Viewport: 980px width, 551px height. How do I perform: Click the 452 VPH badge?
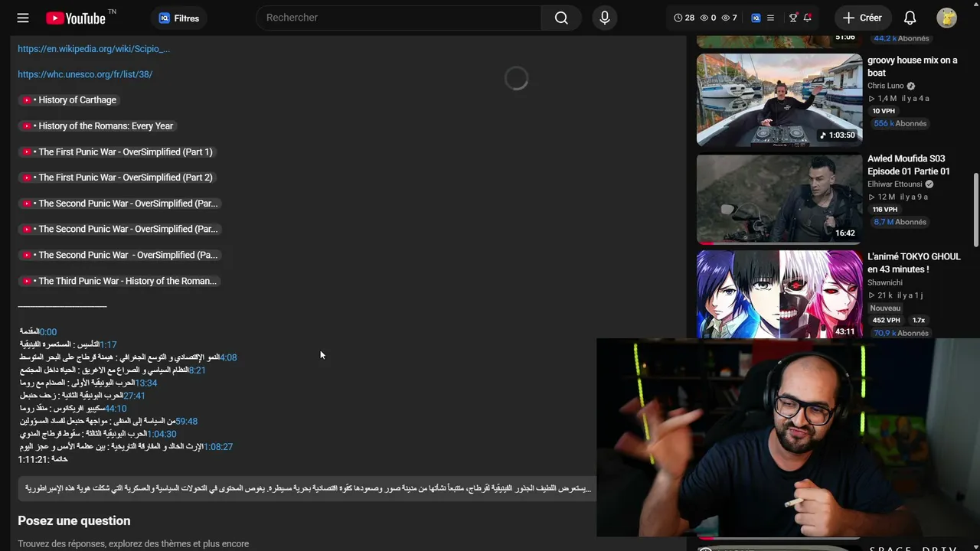pos(887,321)
